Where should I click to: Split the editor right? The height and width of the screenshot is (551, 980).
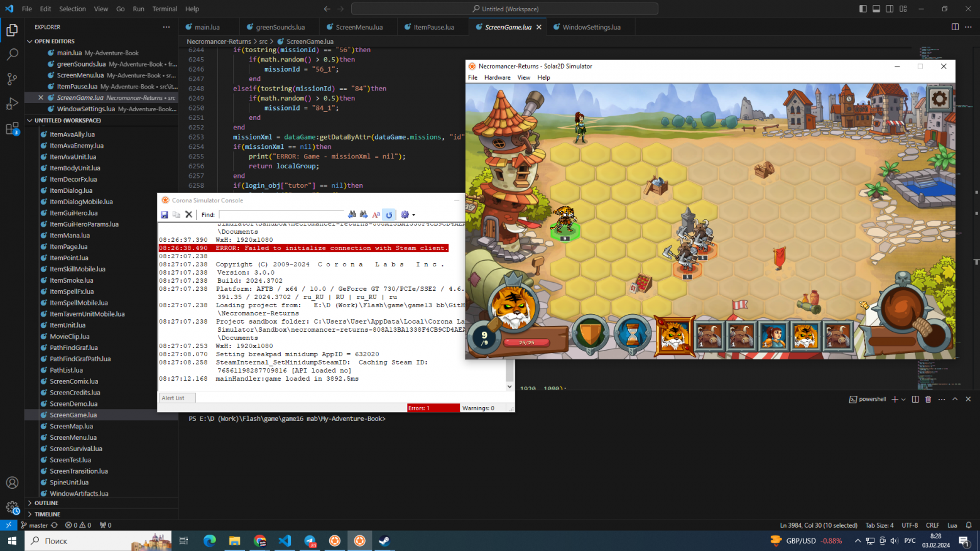(955, 27)
